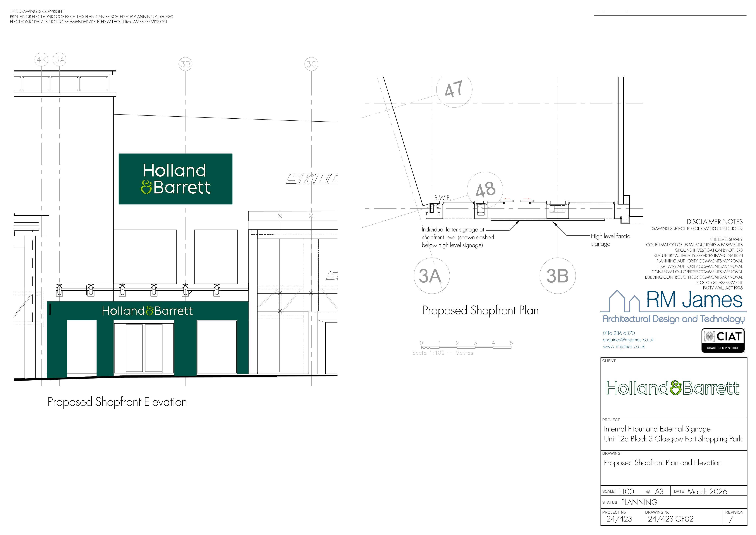This screenshot has width=756, height=535.
Task: Click the partial SKEC neighbouring shop sign
Action: pyautogui.click(x=312, y=179)
